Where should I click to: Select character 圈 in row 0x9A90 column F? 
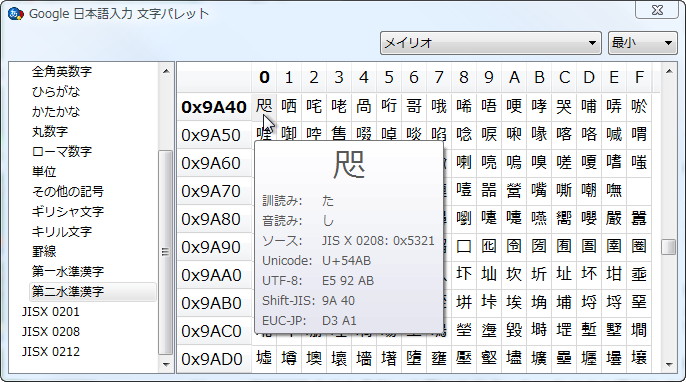[x=639, y=246]
